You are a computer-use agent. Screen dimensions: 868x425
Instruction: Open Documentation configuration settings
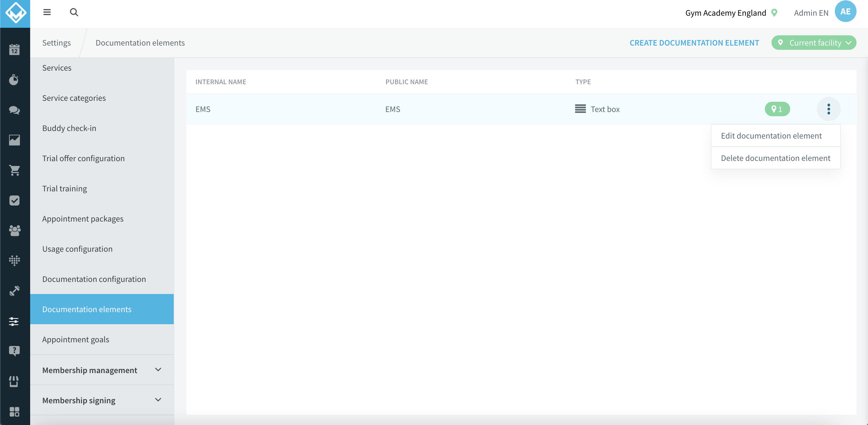(102, 279)
